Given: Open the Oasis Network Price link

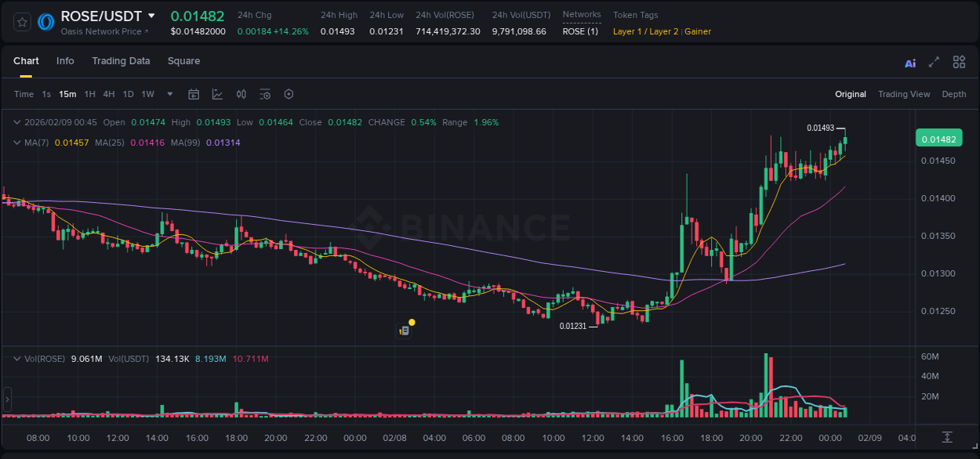Looking at the screenshot, I should tap(104, 31).
